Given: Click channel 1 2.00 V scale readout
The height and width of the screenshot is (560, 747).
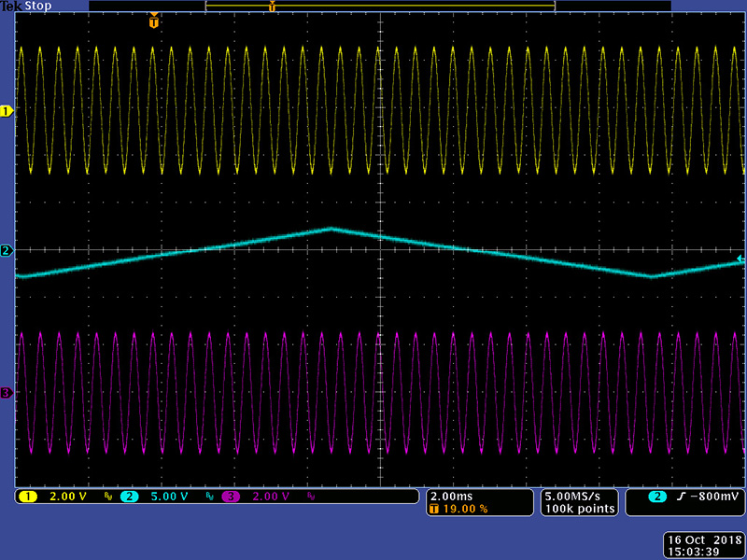Looking at the screenshot, I should click(x=66, y=497).
